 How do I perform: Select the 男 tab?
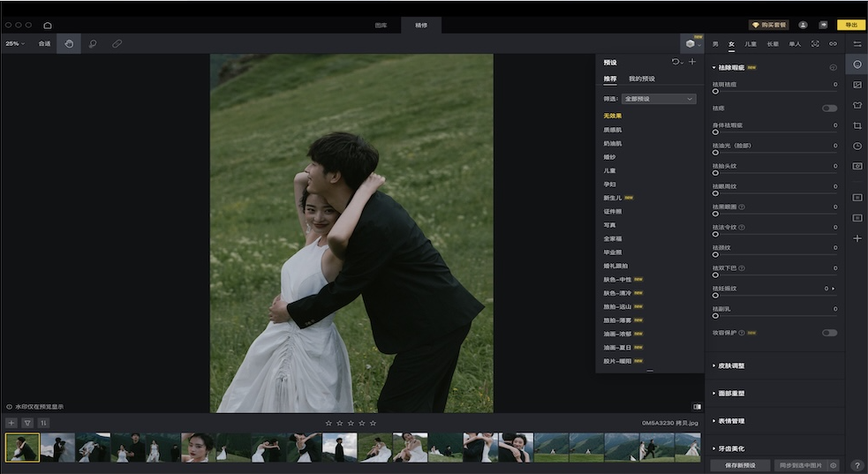pos(715,44)
